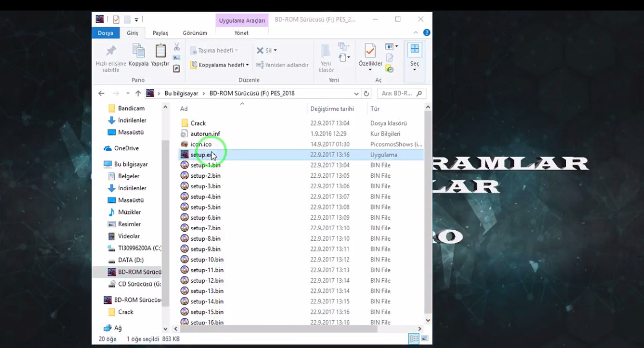644x348 pixels.
Task: Open the address bar history dropdown
Action: (x=356, y=94)
